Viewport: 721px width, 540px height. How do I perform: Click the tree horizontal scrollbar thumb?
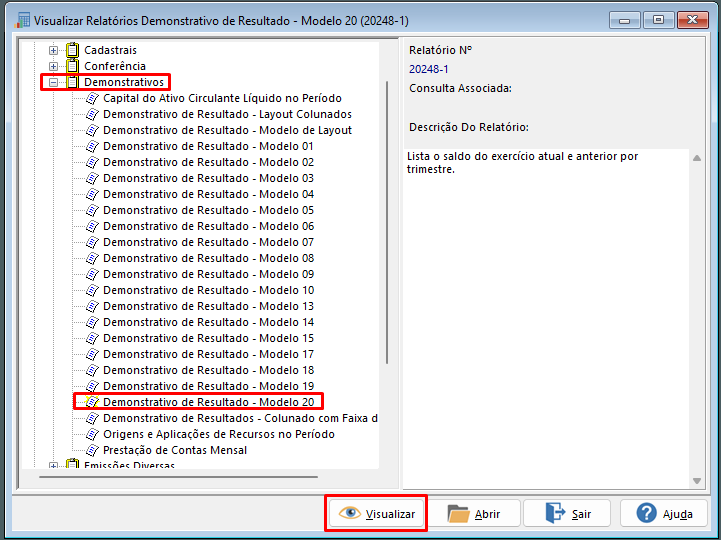coord(178,477)
